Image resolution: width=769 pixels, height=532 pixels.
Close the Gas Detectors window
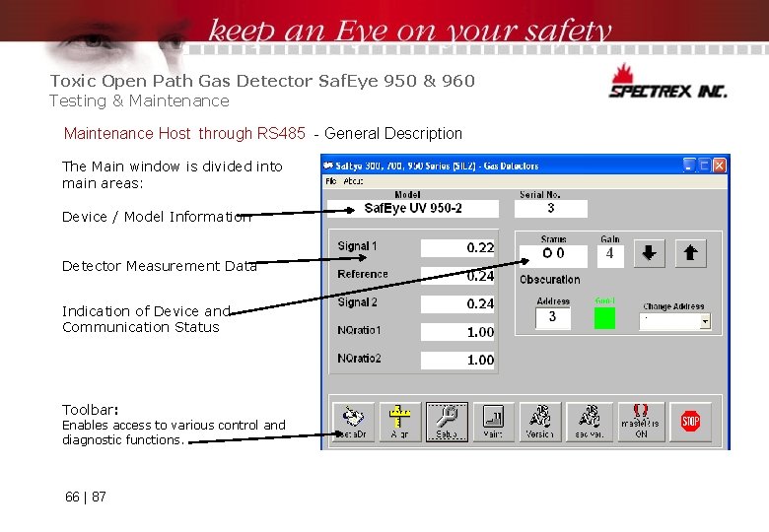click(719, 166)
